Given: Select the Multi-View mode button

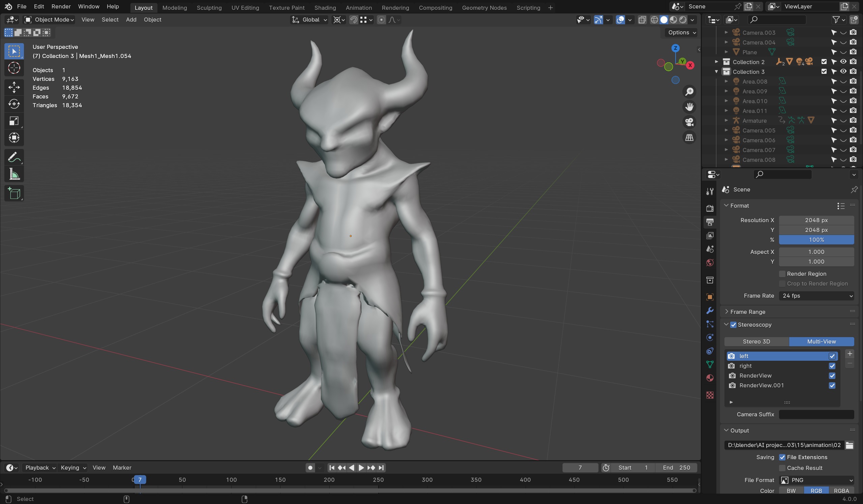Looking at the screenshot, I should click(821, 342).
